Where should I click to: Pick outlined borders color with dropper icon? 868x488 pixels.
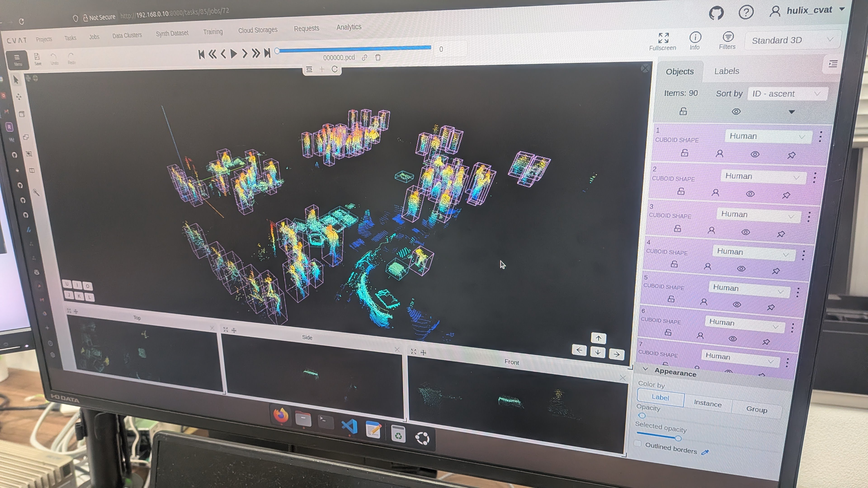(x=705, y=452)
